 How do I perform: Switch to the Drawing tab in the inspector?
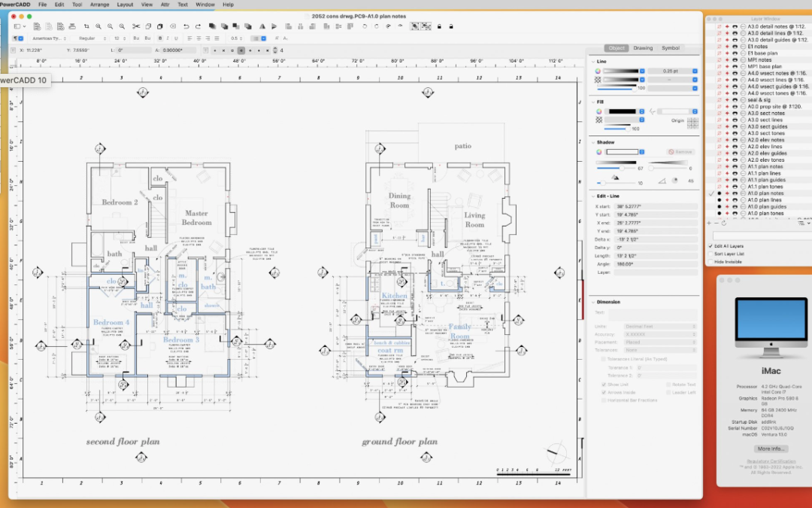pyautogui.click(x=644, y=47)
